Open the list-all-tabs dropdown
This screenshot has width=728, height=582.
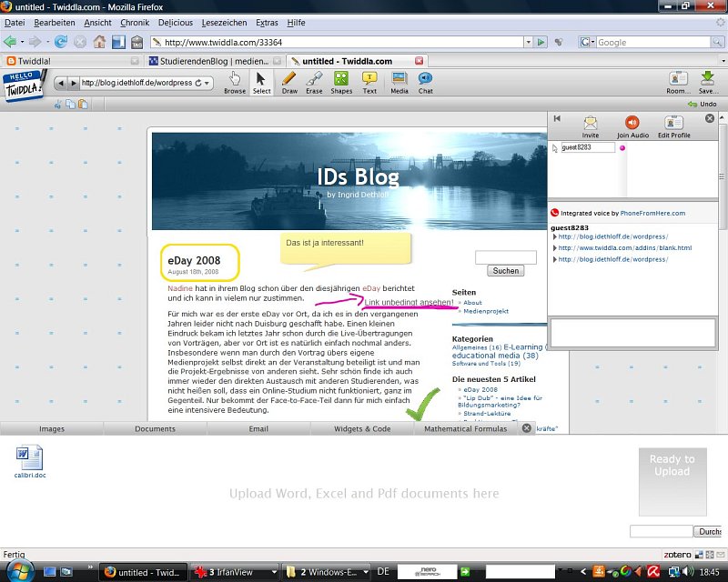(x=723, y=61)
